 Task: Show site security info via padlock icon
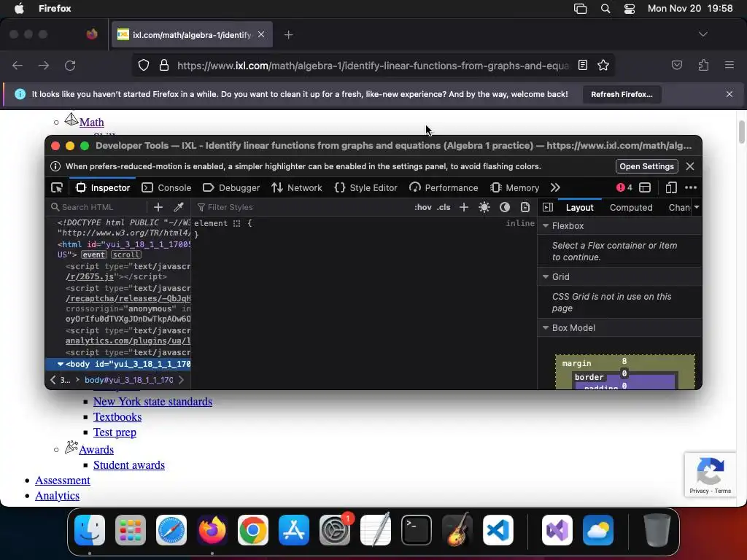[x=164, y=65]
